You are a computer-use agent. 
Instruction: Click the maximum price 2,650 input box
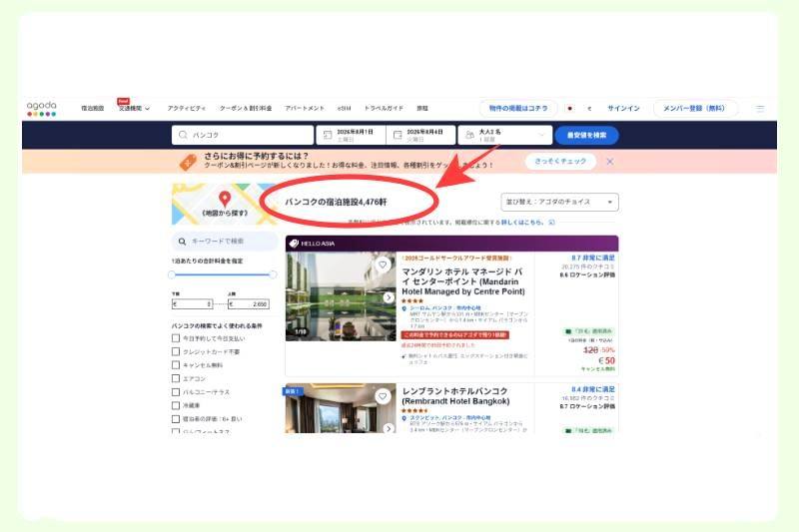click(248, 303)
